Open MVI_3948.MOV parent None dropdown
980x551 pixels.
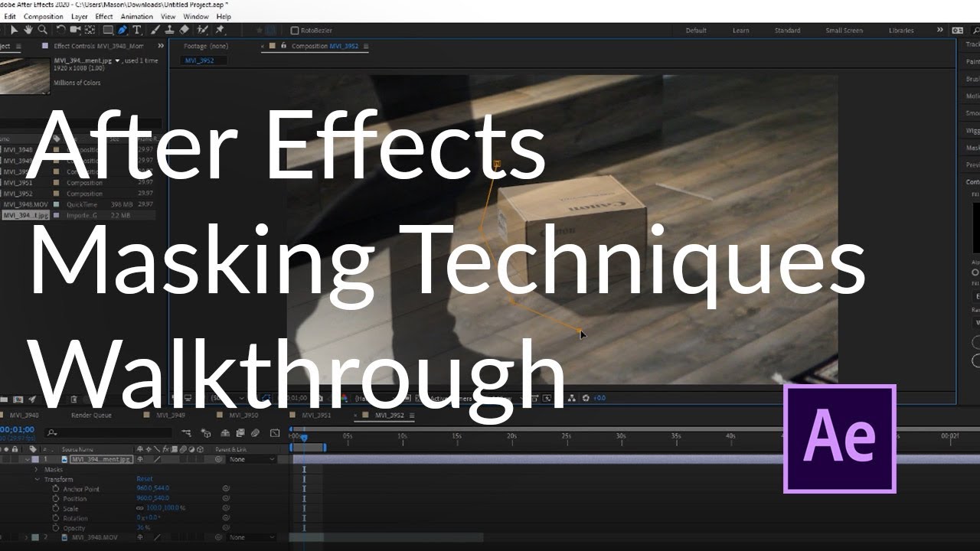[251, 537]
